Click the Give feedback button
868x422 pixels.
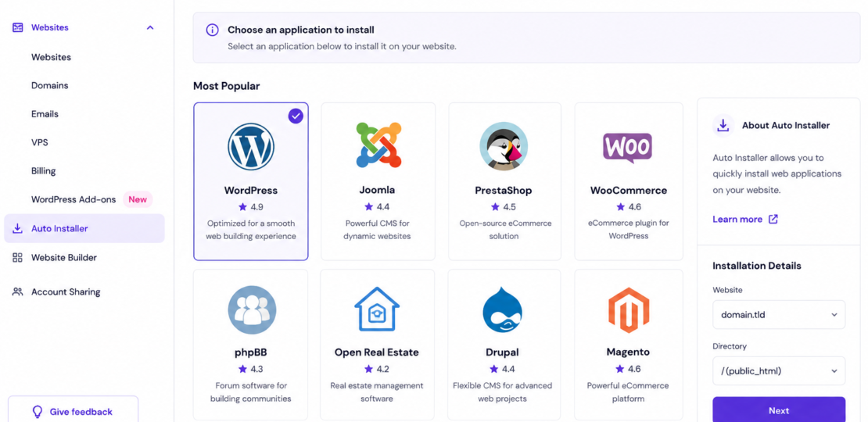[73, 409]
